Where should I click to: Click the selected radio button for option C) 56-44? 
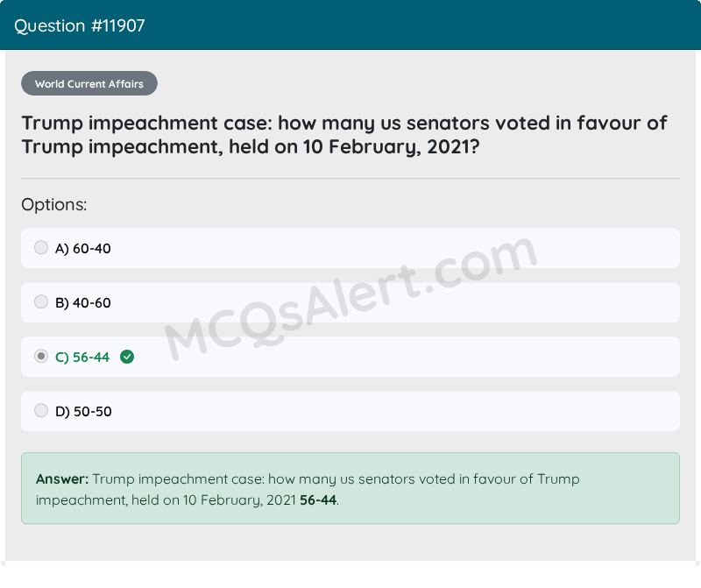[x=41, y=356]
